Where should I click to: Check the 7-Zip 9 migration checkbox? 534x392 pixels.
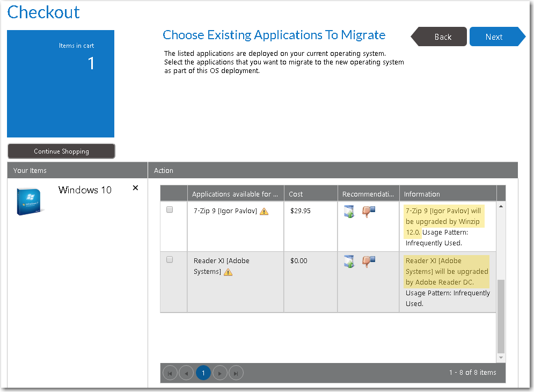tap(170, 210)
